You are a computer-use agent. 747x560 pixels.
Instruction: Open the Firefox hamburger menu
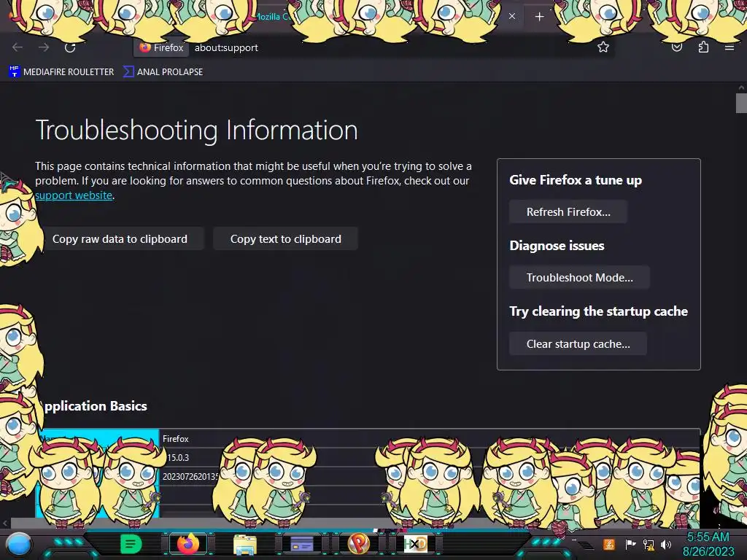729,47
